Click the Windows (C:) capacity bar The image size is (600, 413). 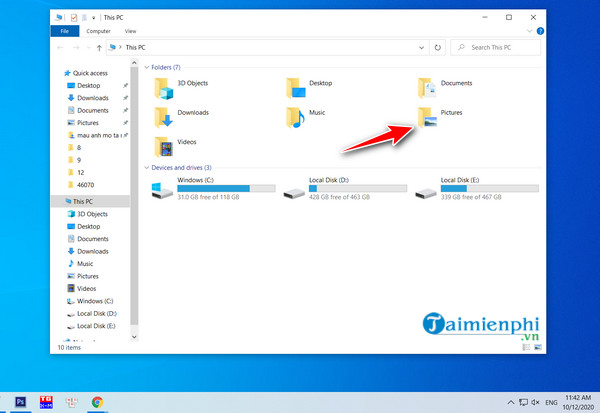(226, 188)
